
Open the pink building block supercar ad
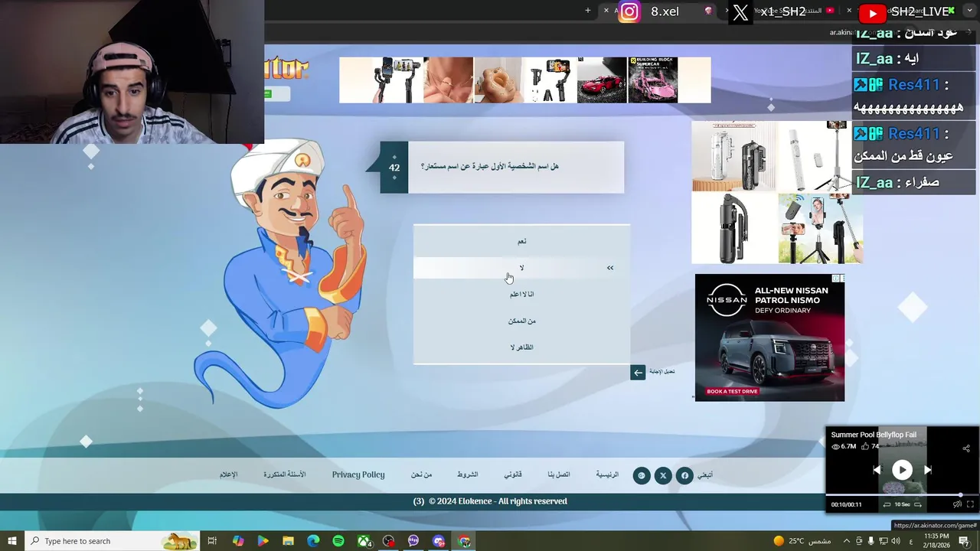652,80
